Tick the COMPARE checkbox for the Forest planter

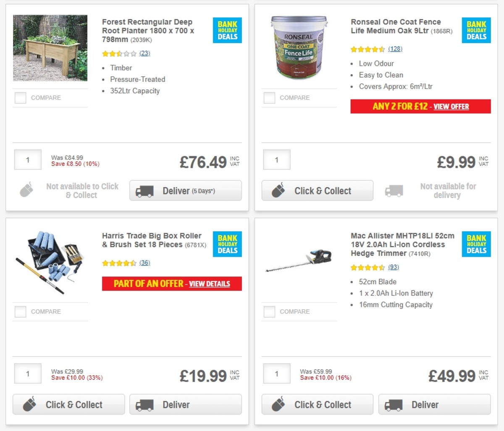tap(20, 97)
